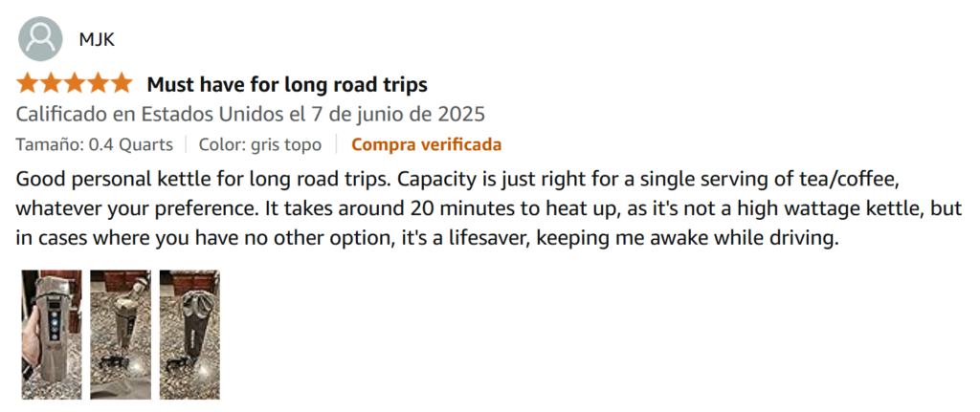Open the middle review photo thumbnail
980x412 pixels.
click(121, 335)
